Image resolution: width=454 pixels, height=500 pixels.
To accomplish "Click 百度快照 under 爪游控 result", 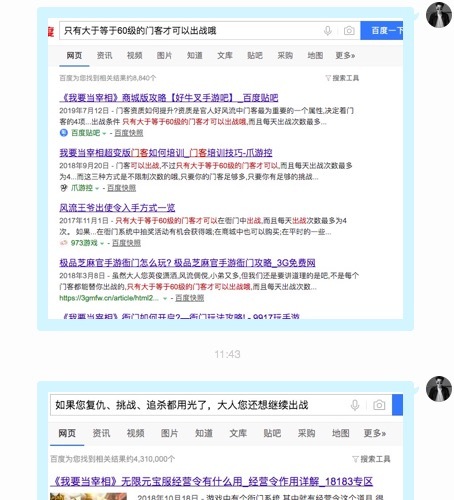I will click(121, 188).
